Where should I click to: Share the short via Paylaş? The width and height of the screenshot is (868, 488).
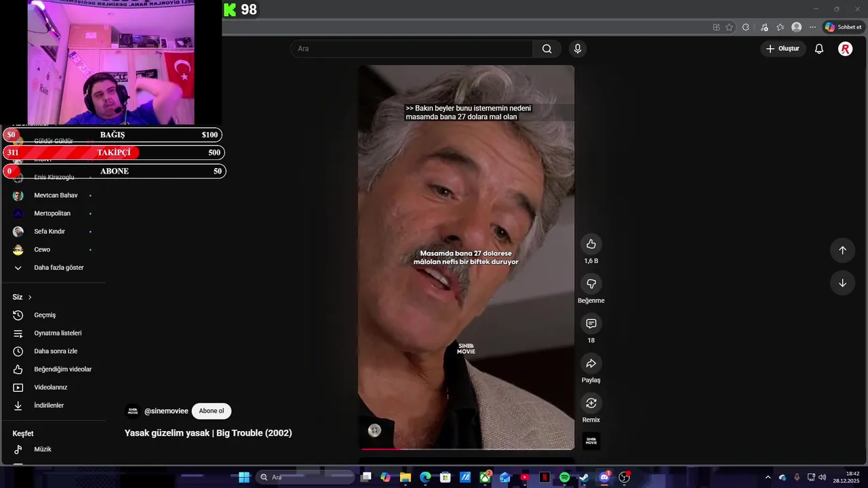[591, 364]
